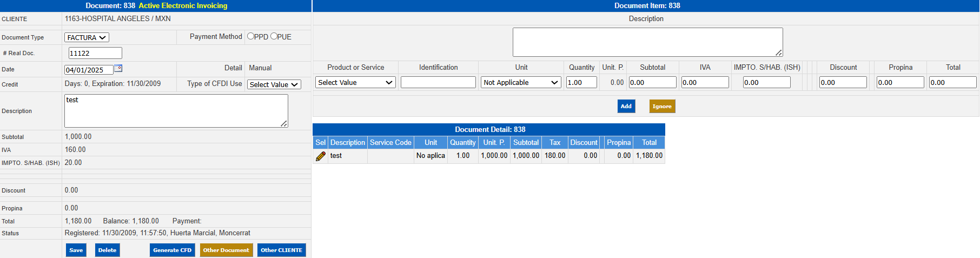Add the document item
The height and width of the screenshot is (258, 980).
pyautogui.click(x=626, y=106)
